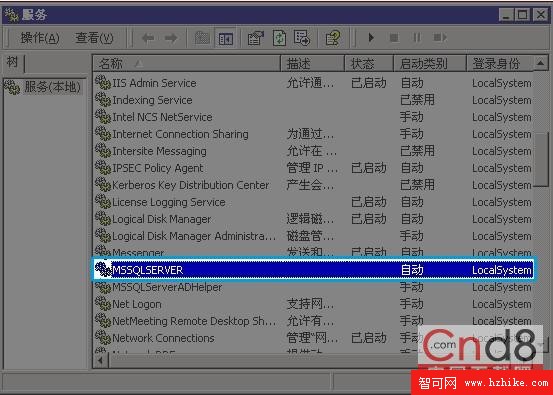Click the vertical scrollbar thumb
The width and height of the screenshot is (553, 395).
click(x=541, y=159)
